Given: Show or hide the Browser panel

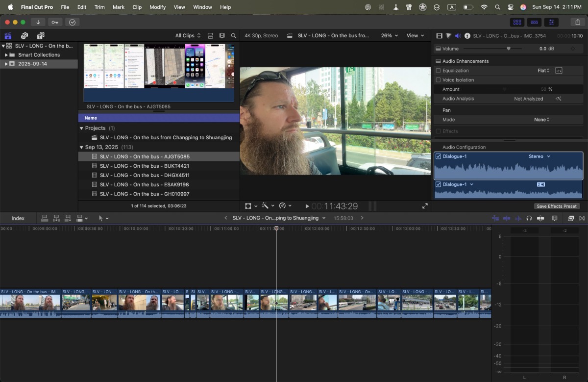Looking at the screenshot, I should click(516, 22).
